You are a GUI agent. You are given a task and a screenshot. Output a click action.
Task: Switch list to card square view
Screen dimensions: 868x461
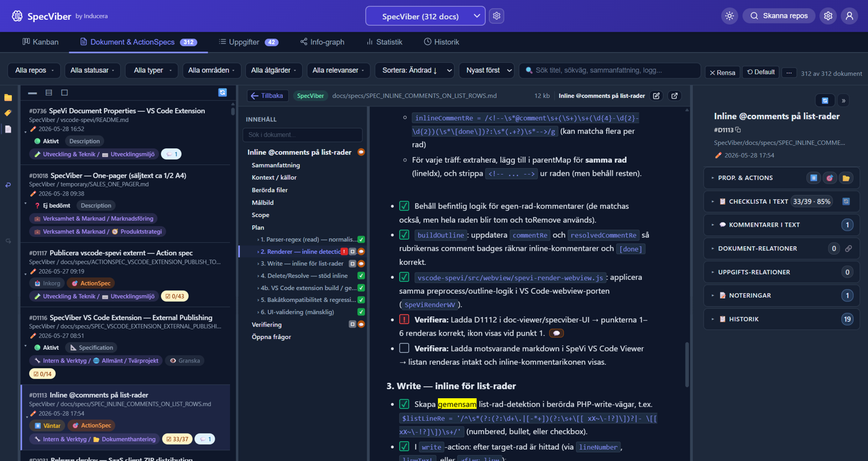click(65, 93)
